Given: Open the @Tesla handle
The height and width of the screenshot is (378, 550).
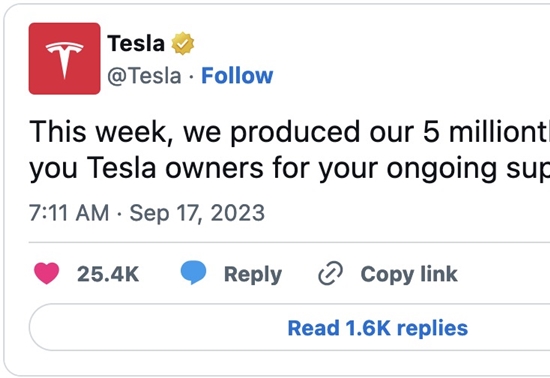Looking at the screenshot, I should point(144,76).
